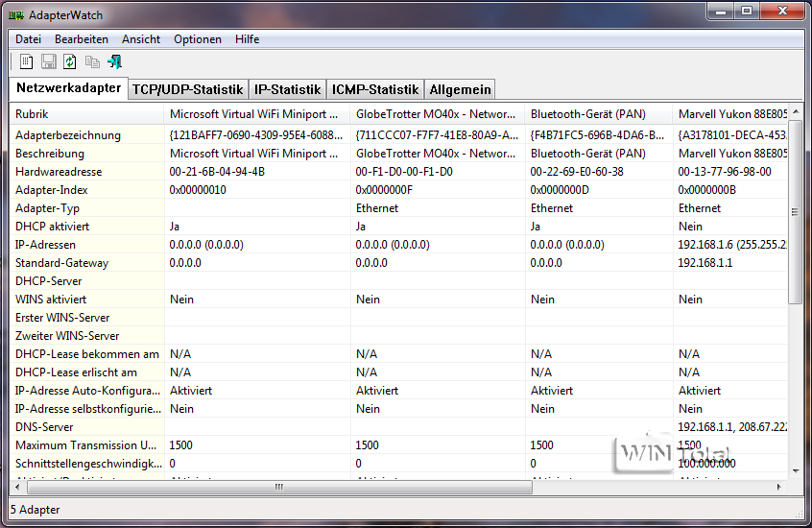Select the DHCP-Lease bekommen am row label

(87, 354)
